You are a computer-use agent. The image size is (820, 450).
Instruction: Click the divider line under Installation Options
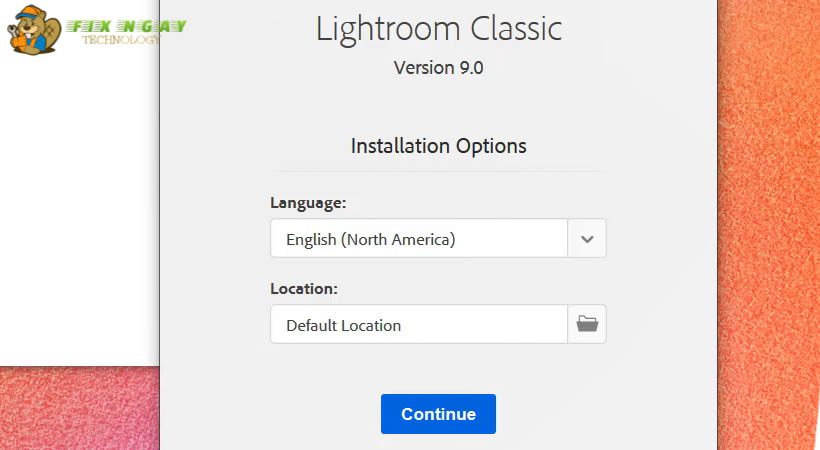tap(438, 171)
